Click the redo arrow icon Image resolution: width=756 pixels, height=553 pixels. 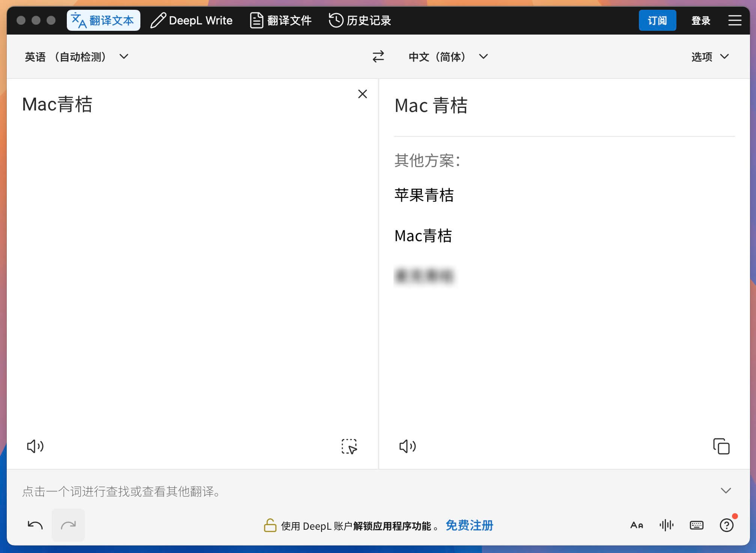[68, 525]
